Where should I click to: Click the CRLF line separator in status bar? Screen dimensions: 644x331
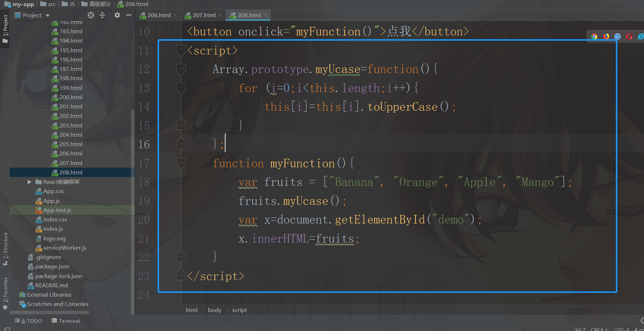599,329
